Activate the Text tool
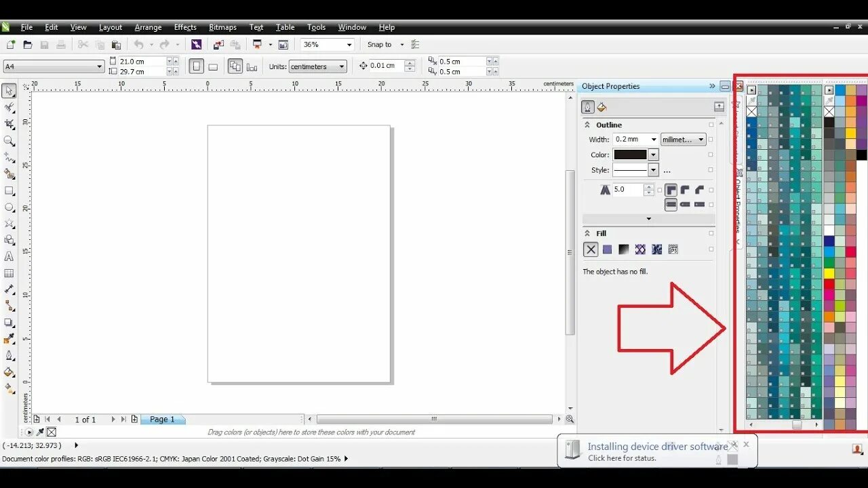 [x=9, y=257]
